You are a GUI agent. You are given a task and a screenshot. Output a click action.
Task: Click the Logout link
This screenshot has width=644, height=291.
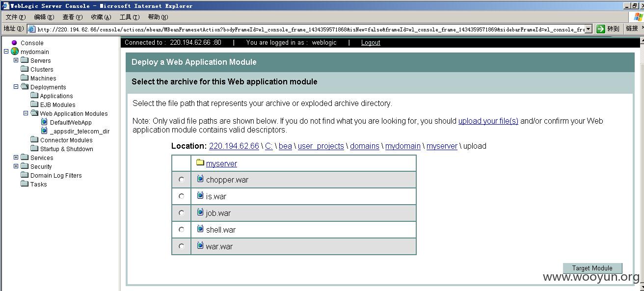click(371, 43)
